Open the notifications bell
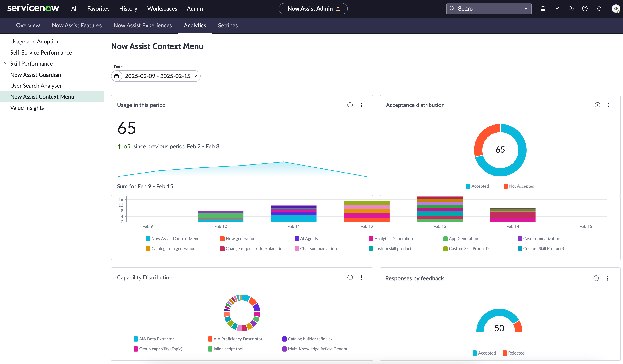The image size is (623, 364). pyautogui.click(x=599, y=9)
